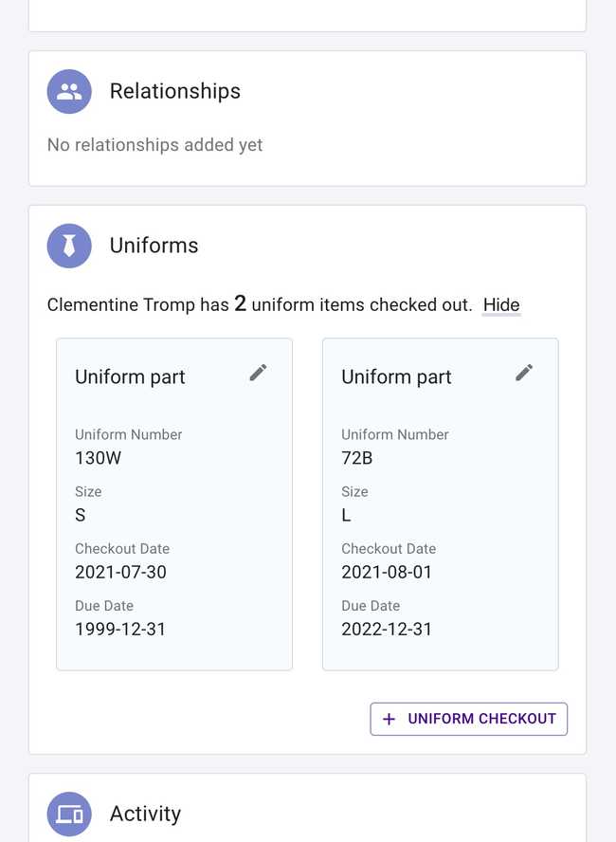Select the Activity section heading
The height and width of the screenshot is (842, 616).
[x=145, y=814]
